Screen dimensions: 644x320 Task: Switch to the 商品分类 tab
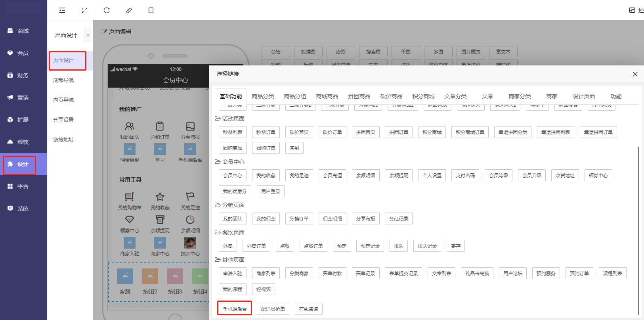coord(263,96)
